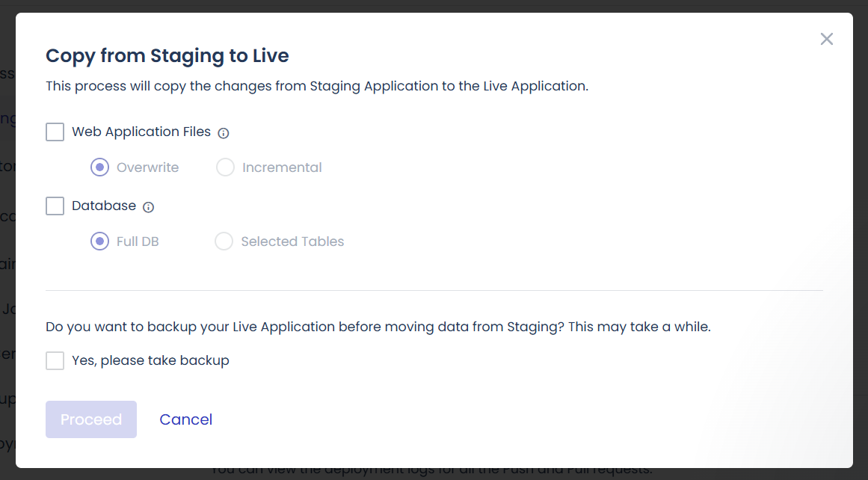This screenshot has width=868, height=480.
Task: Click the 'This process will copy' description
Action: 317,86
